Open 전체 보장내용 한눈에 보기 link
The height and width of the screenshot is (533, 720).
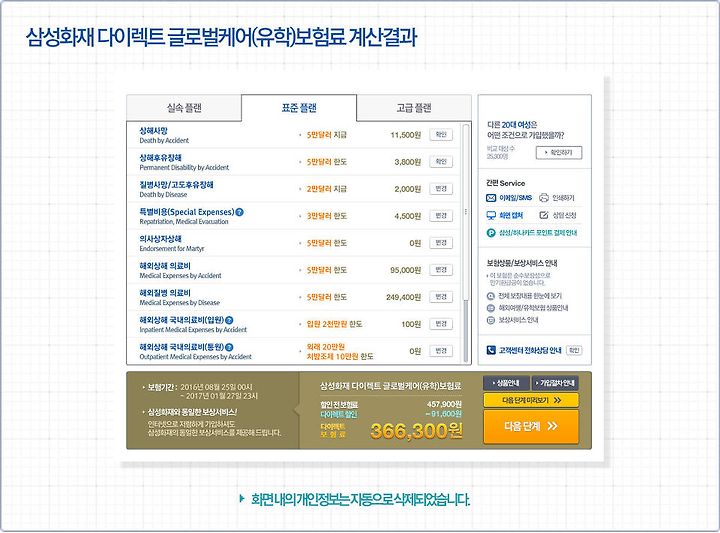[x=530, y=296]
